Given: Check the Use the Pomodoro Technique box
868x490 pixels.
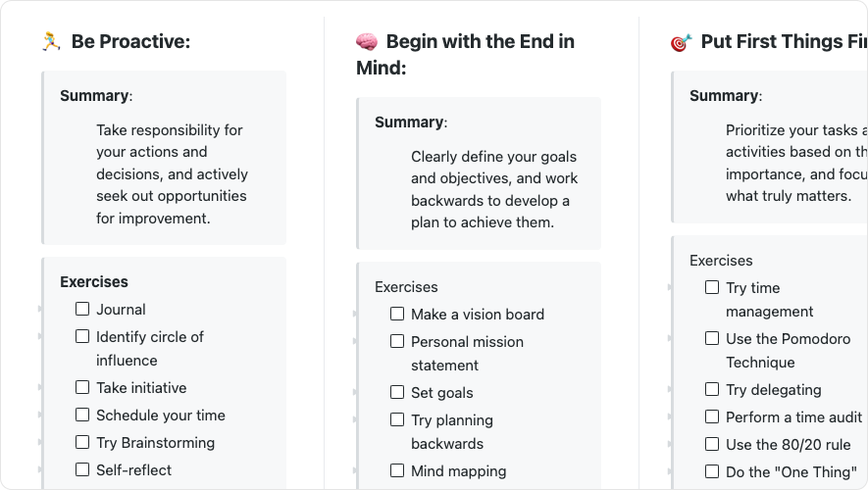Looking at the screenshot, I should (x=712, y=338).
